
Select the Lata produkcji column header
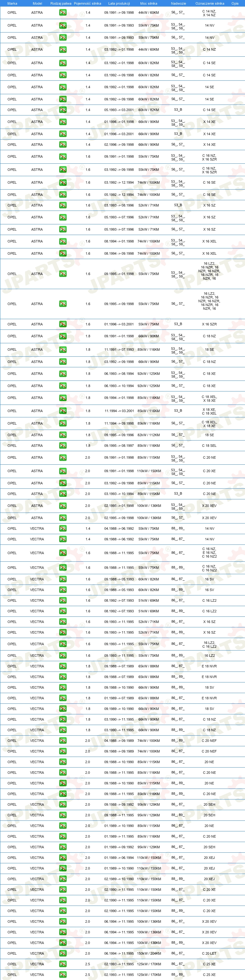tap(119, 3)
